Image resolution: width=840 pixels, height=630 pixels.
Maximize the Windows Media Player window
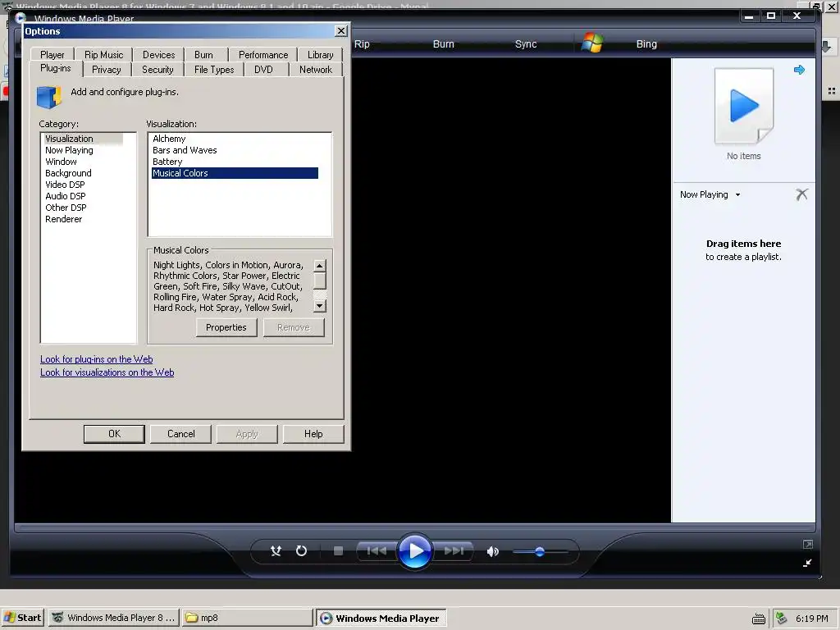(x=771, y=16)
